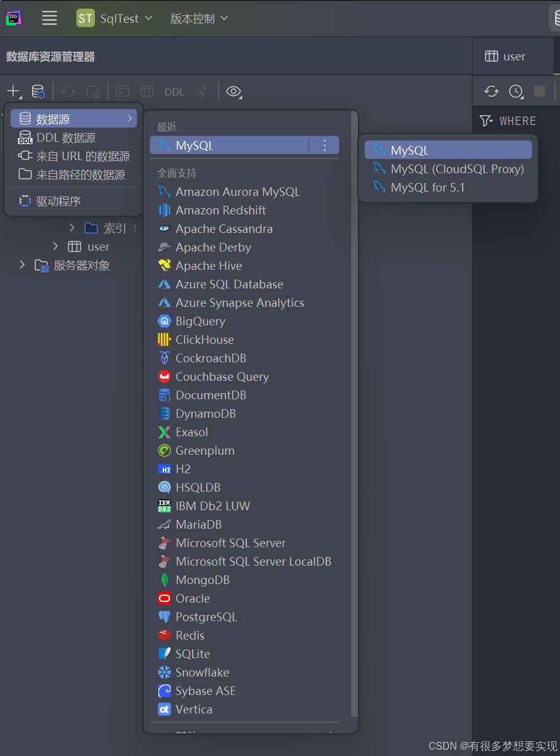The image size is (560, 756).
Task: Choose HSQLDB data source
Action: click(244, 487)
